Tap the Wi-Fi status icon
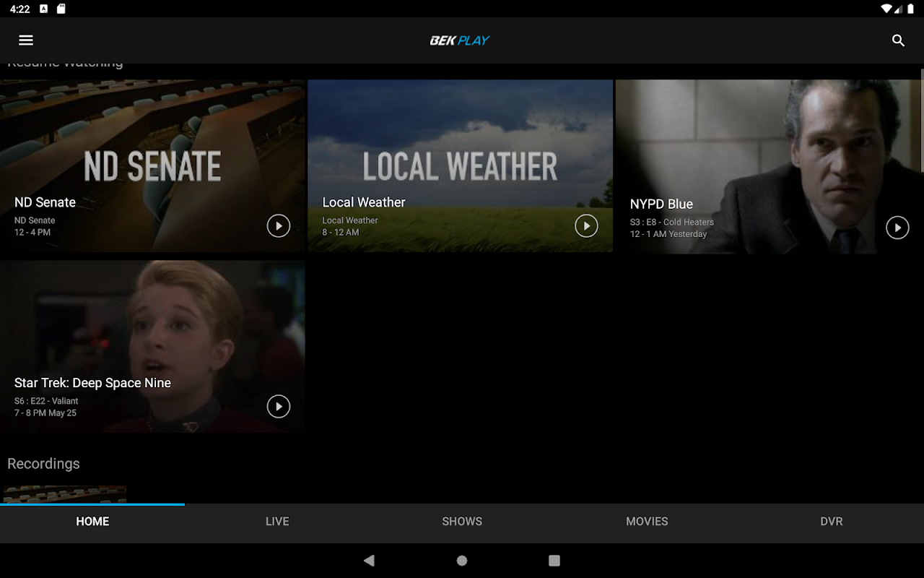 [x=886, y=9]
